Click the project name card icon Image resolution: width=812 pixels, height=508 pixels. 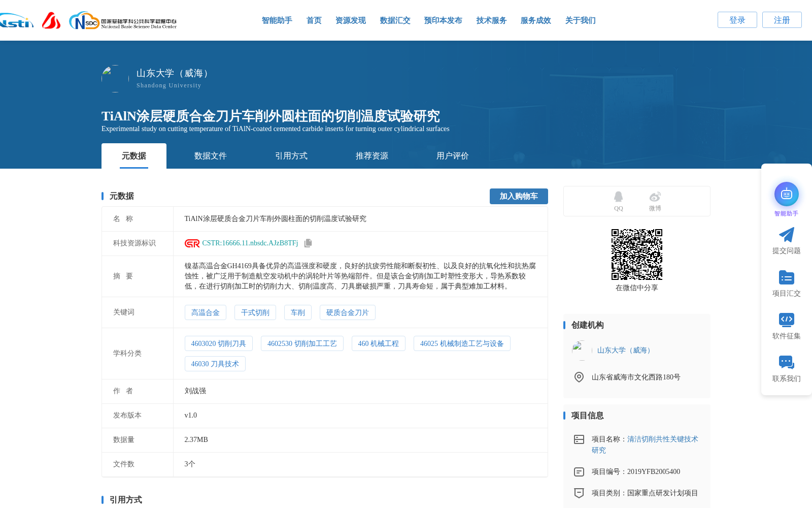tap(579, 439)
